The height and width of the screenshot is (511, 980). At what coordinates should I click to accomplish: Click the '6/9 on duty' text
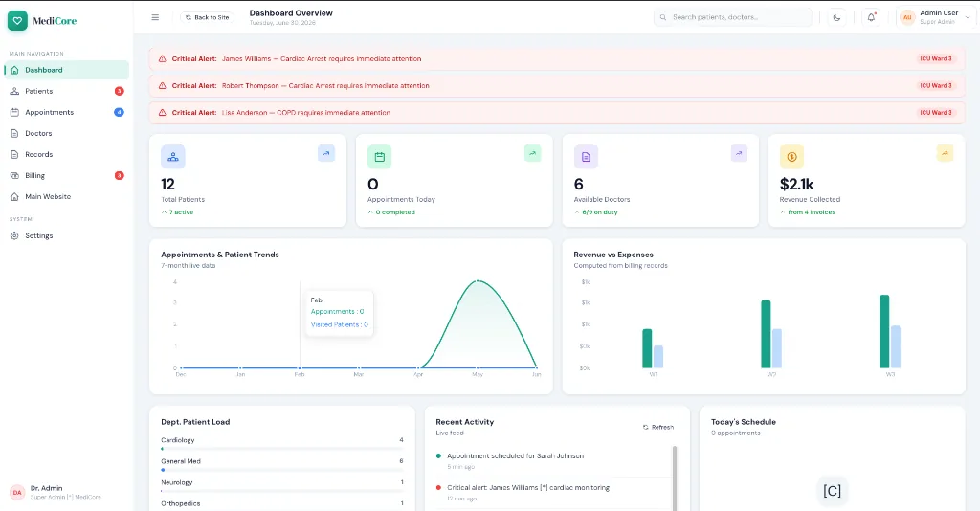[600, 212]
